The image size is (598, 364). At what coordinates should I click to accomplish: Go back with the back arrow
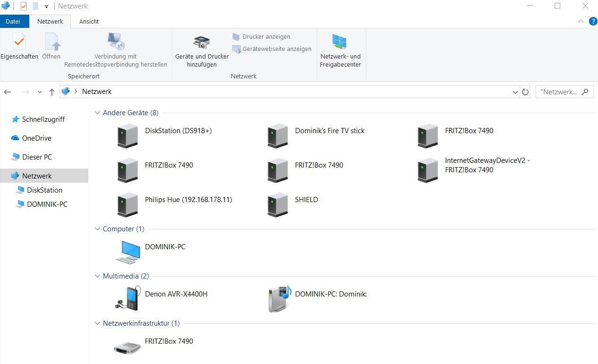(8, 92)
